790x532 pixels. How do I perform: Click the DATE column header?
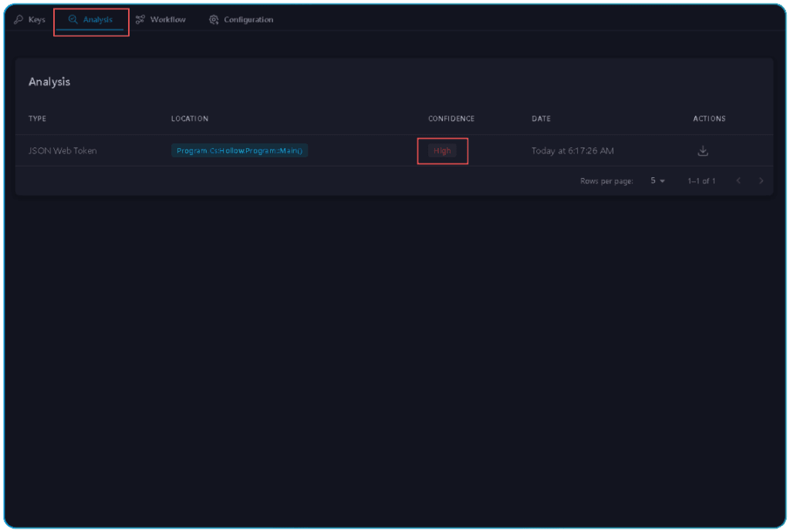point(541,119)
